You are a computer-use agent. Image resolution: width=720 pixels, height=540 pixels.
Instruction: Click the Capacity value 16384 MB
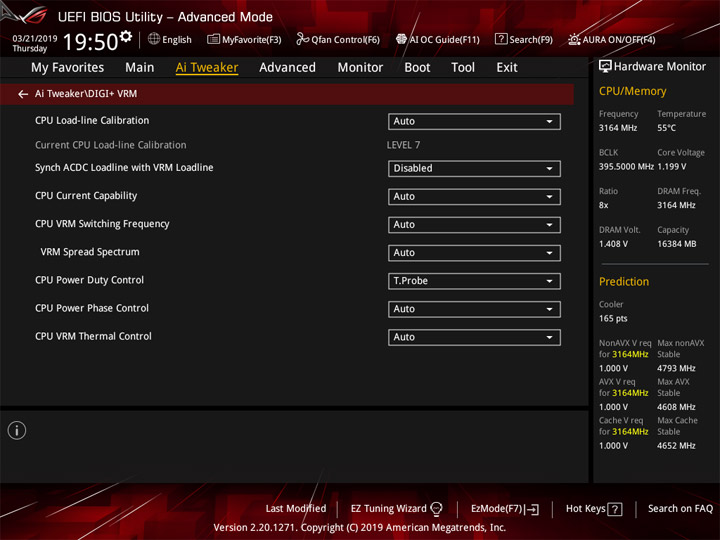[676, 244]
